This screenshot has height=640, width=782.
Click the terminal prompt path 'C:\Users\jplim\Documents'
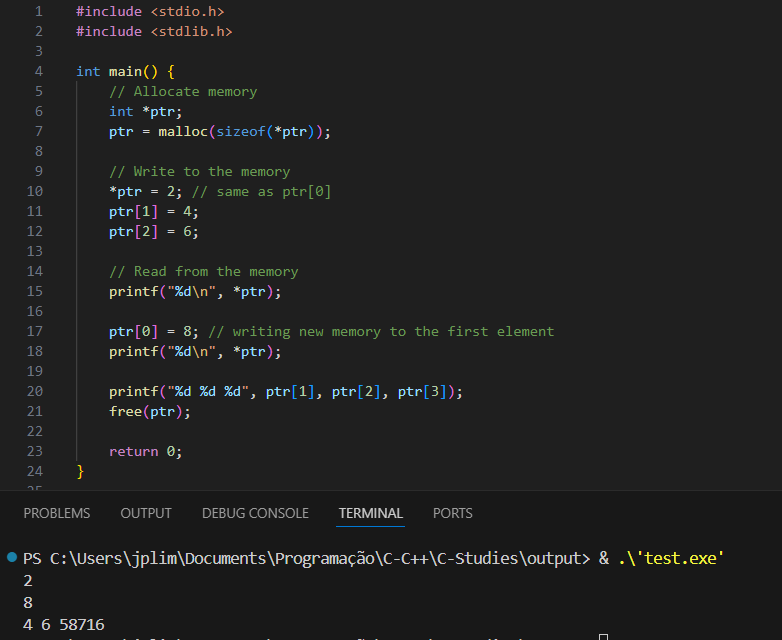pos(161,558)
